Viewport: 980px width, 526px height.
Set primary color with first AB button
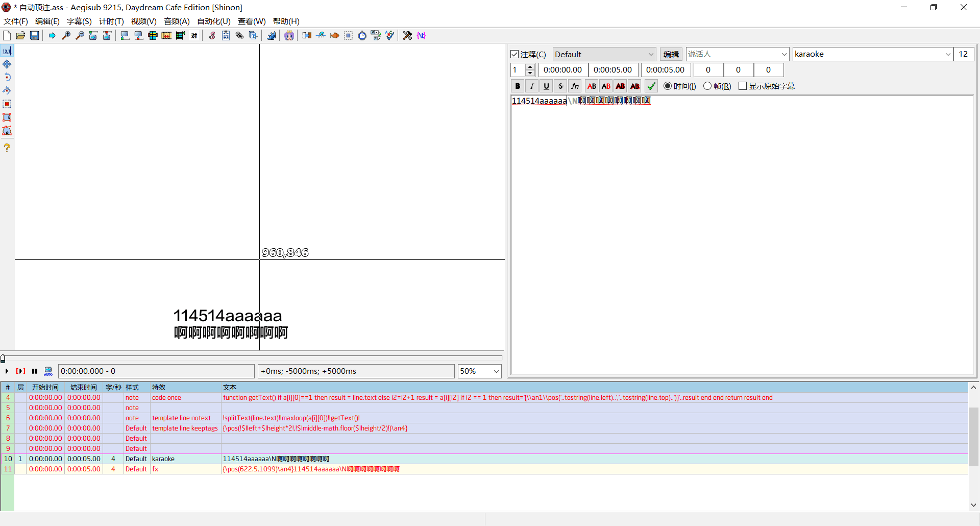(x=592, y=86)
